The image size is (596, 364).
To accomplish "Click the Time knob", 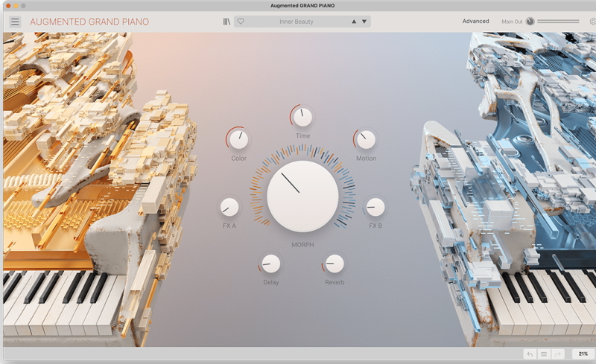I will tap(302, 117).
